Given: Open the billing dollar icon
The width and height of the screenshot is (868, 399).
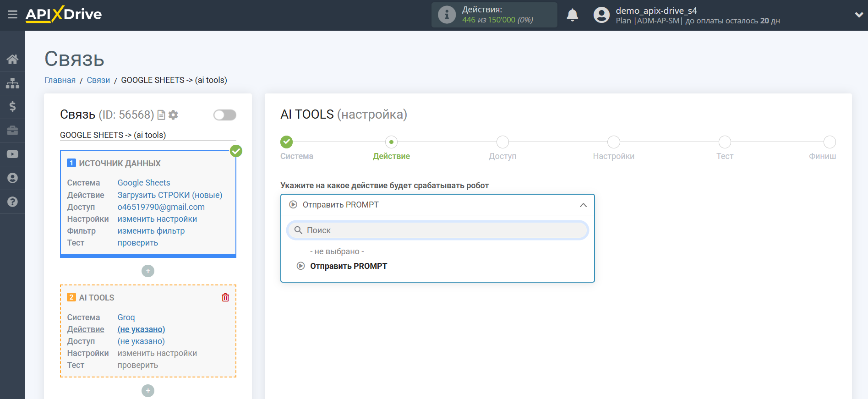Looking at the screenshot, I should click(12, 107).
